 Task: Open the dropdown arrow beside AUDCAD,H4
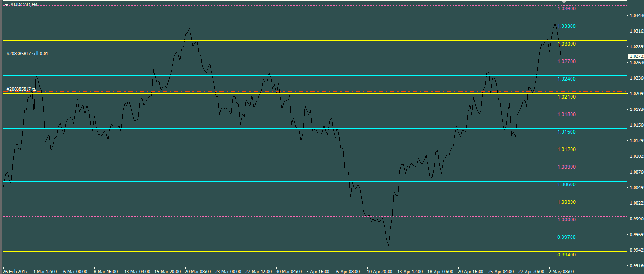coord(6,4)
